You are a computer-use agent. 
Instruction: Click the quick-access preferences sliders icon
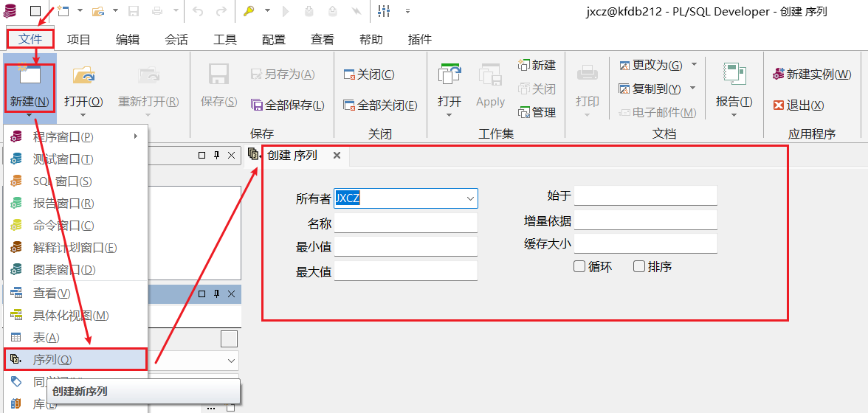(x=384, y=10)
